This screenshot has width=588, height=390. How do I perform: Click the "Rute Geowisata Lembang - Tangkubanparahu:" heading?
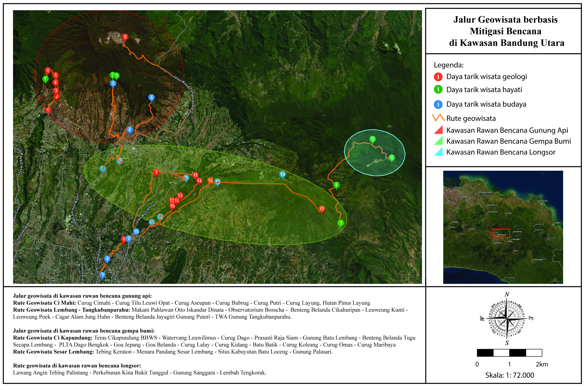tap(72, 310)
